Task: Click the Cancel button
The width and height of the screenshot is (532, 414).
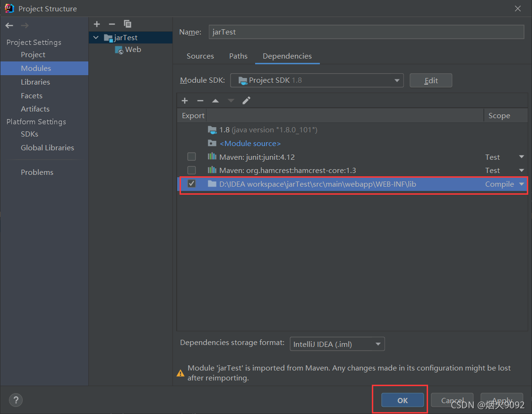Action: [x=452, y=400]
